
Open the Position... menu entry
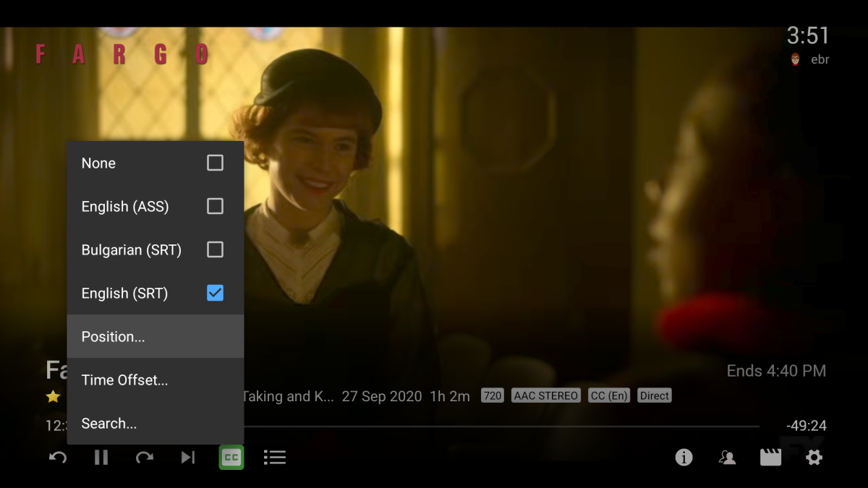coord(156,336)
